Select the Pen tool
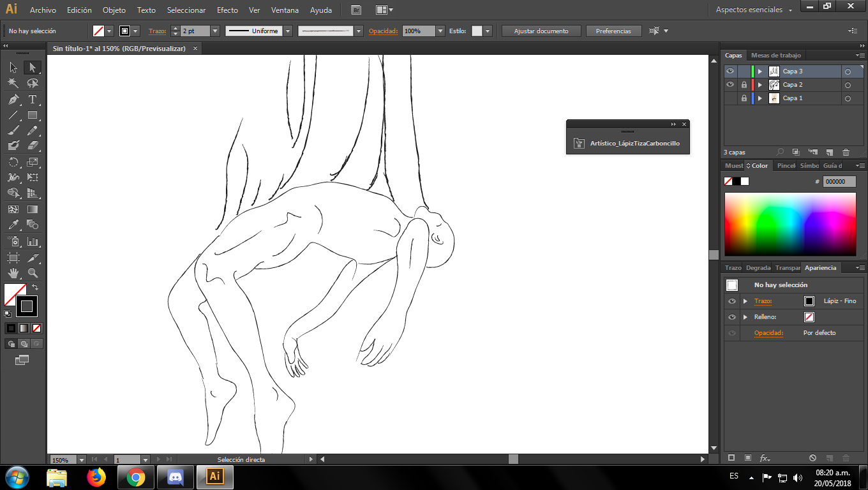The height and width of the screenshot is (490, 868). 13,100
